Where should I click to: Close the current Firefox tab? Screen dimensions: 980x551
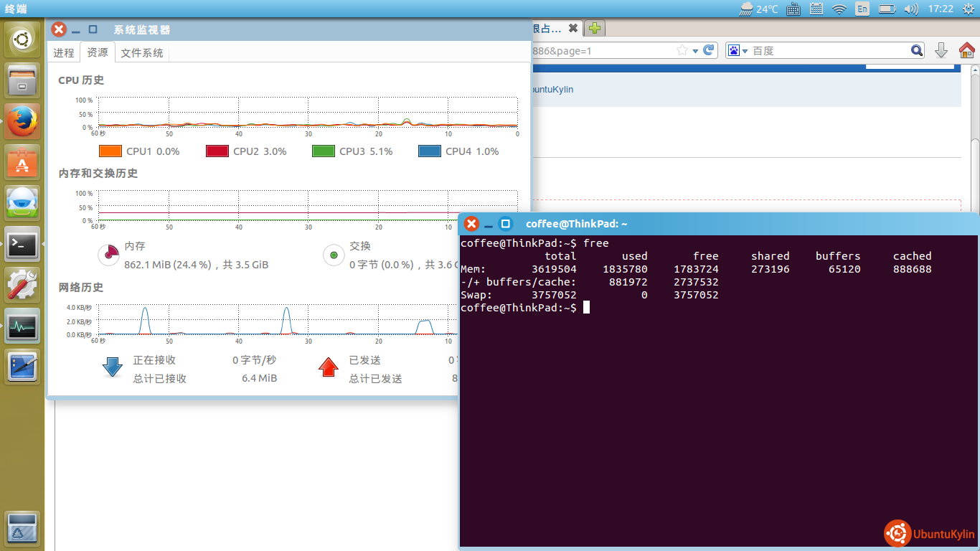click(573, 29)
